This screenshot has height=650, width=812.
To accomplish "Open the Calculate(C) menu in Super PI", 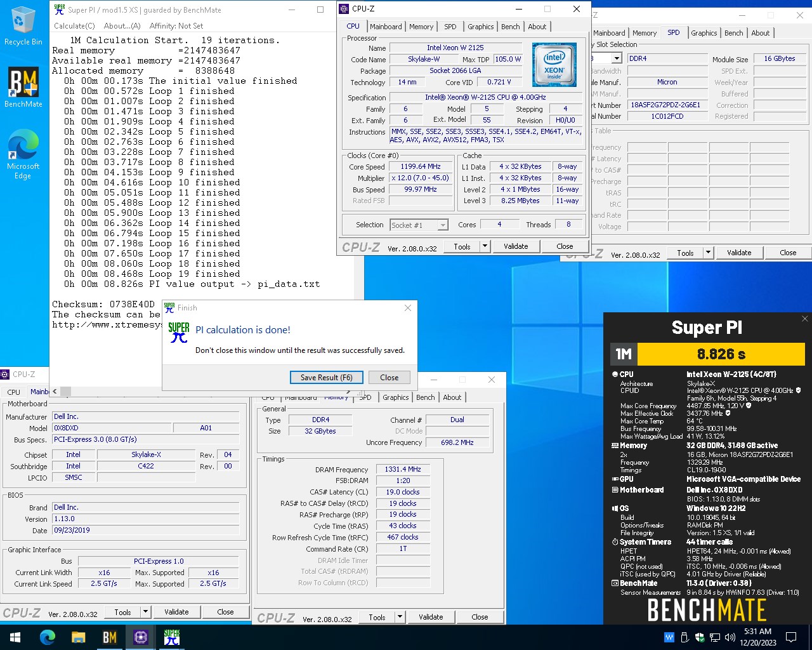I will [74, 26].
